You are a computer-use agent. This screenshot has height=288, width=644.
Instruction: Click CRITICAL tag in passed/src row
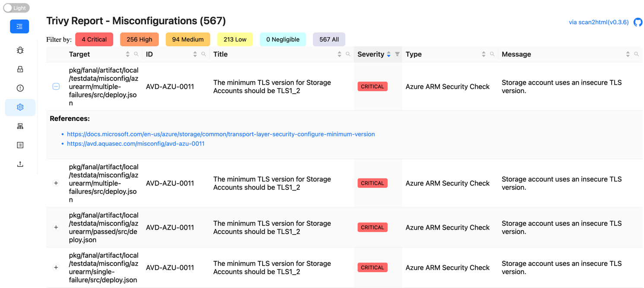click(x=372, y=227)
